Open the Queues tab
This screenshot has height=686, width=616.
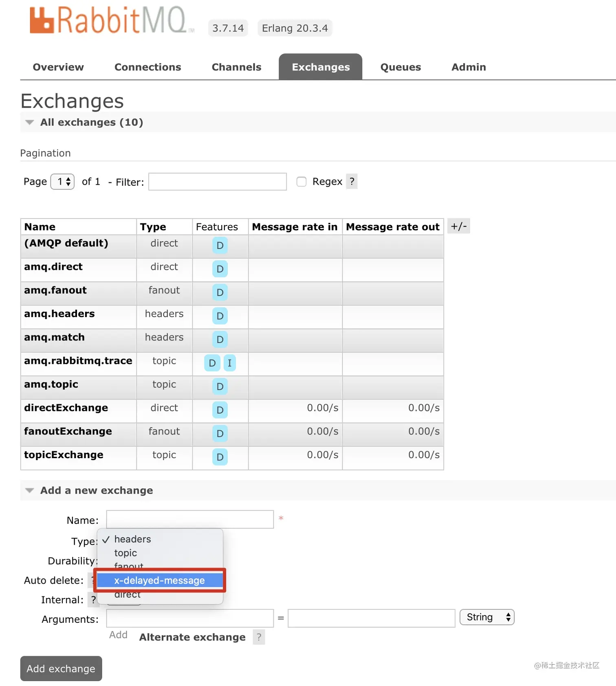(401, 67)
